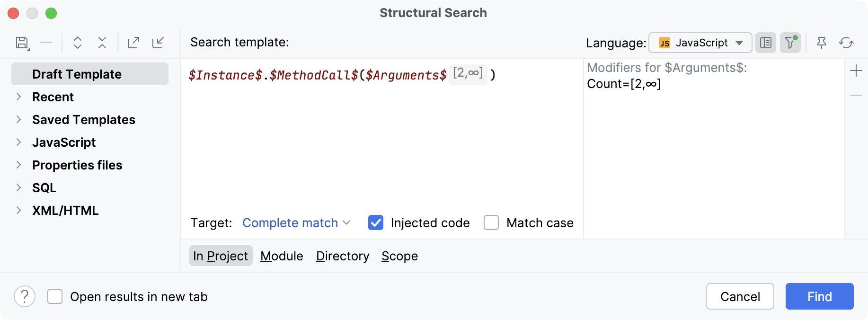
Task: Click the Collapse All arrows icon
Action: pos(102,43)
